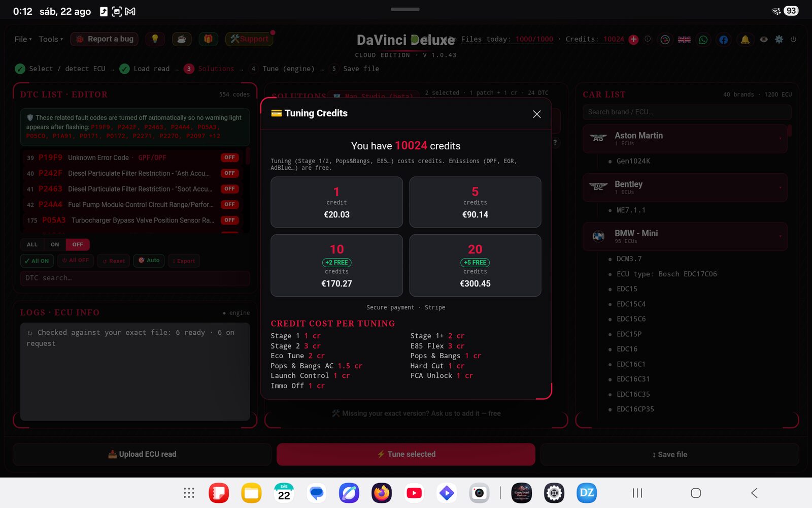Click the Report a bug button
812x508 pixels.
104,39
